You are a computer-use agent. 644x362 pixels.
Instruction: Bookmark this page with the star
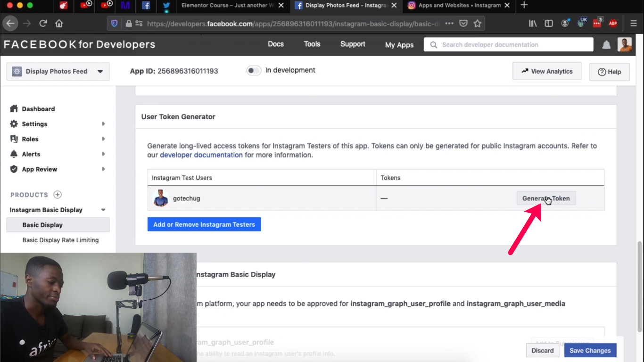478,23
